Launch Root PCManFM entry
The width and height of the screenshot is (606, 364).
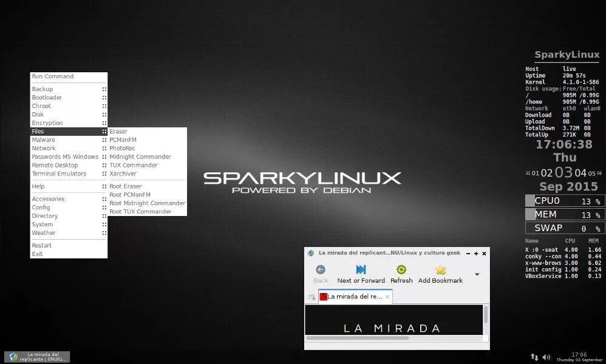coord(147,195)
